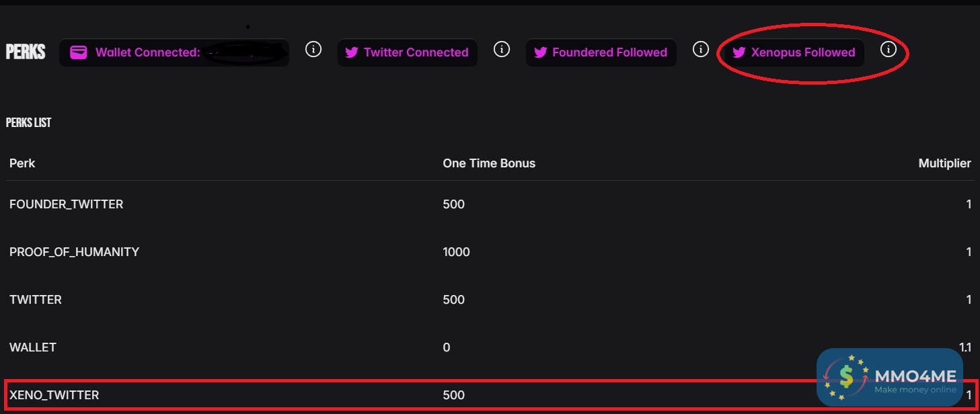This screenshot has height=414, width=980.
Task: Click the Multiplier column header
Action: tap(944, 163)
